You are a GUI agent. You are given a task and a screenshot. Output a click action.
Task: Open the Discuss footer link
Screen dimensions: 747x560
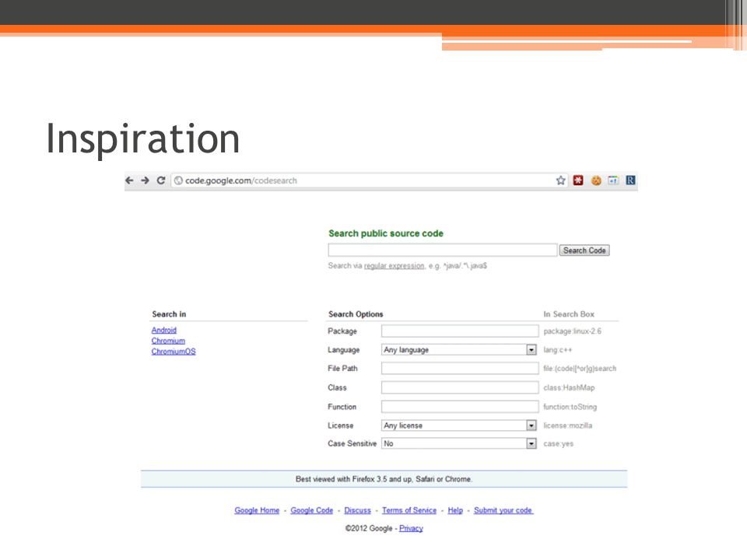tap(357, 510)
